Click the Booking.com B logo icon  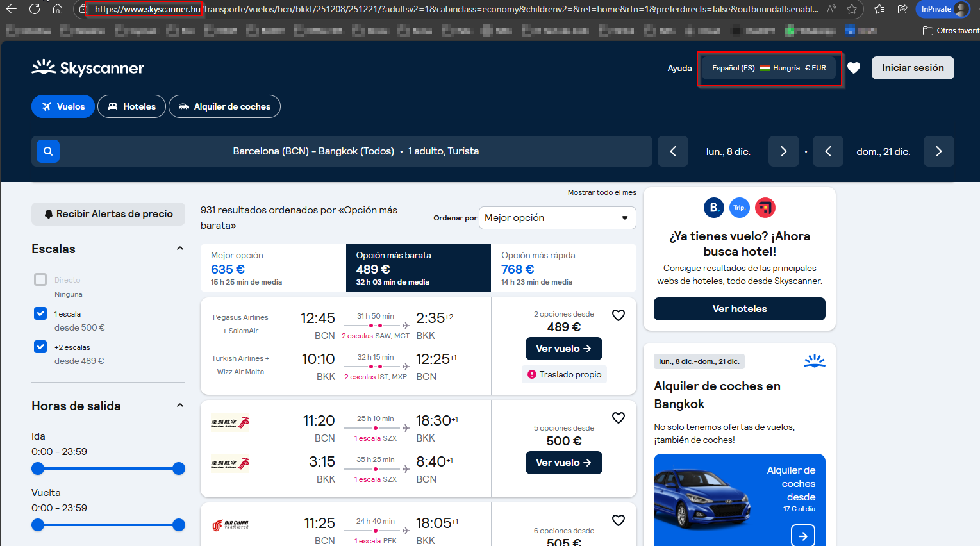click(x=713, y=208)
